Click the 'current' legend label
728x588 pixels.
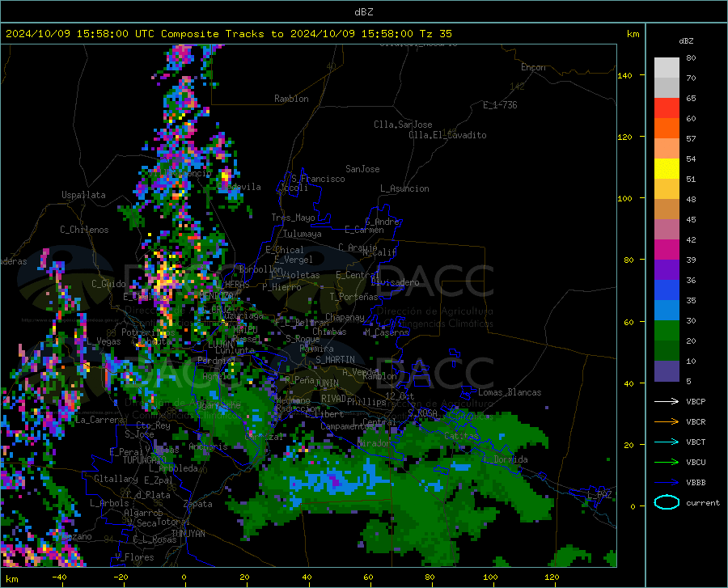(x=703, y=502)
